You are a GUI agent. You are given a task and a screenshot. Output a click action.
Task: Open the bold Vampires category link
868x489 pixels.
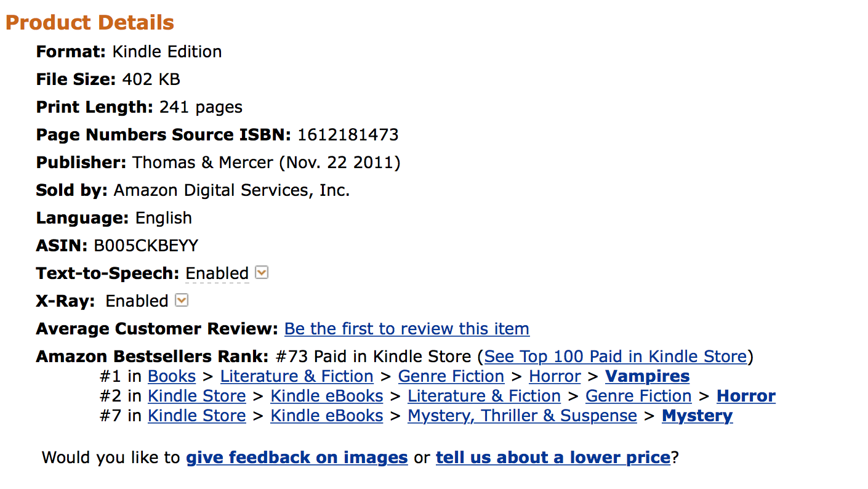tap(647, 376)
